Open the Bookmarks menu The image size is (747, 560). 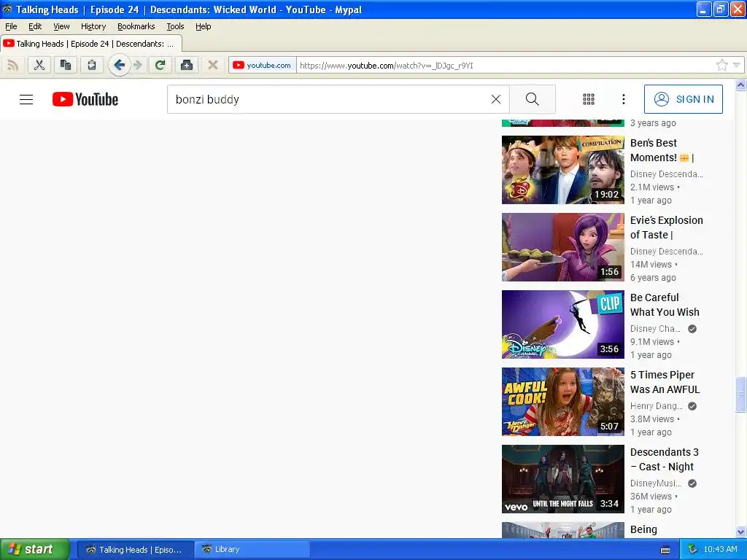pyautogui.click(x=136, y=26)
